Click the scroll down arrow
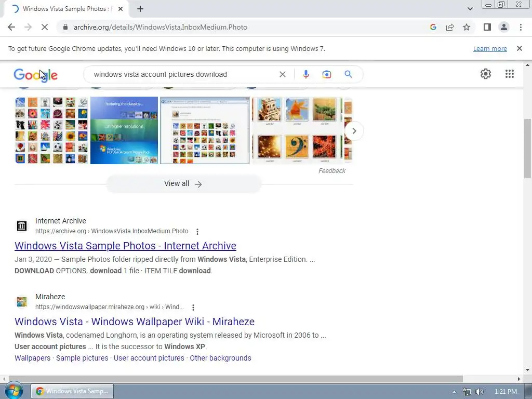Viewport: 532px width, 399px height. (527, 370)
